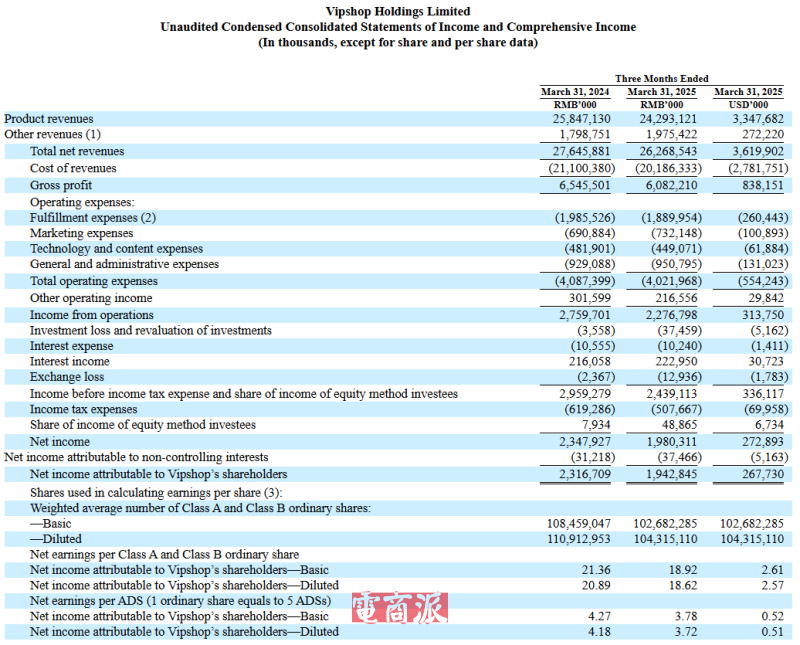Click Net income value 1,980,311
The image size is (800, 645).
coord(671,441)
